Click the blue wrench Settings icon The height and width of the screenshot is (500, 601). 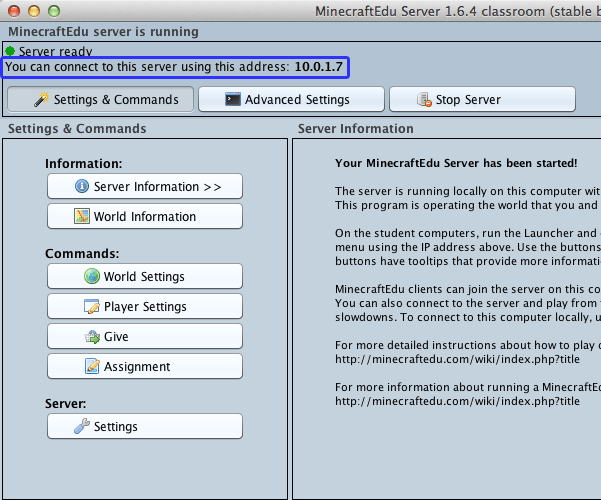[82, 426]
